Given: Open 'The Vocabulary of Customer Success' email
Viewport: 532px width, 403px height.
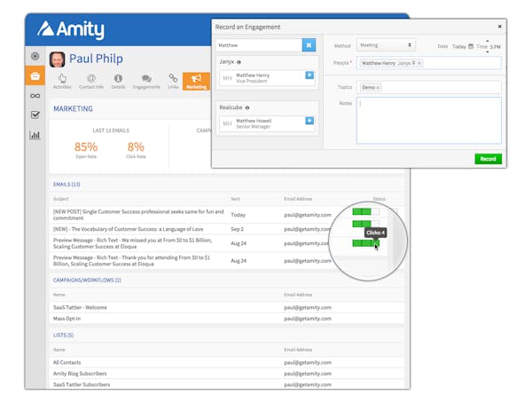Looking at the screenshot, I should 128,229.
